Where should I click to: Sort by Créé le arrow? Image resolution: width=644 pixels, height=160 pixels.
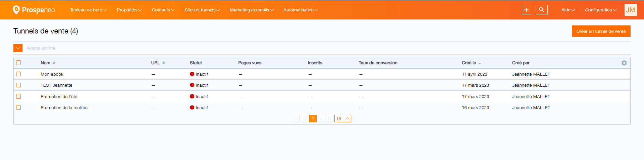coord(480,63)
